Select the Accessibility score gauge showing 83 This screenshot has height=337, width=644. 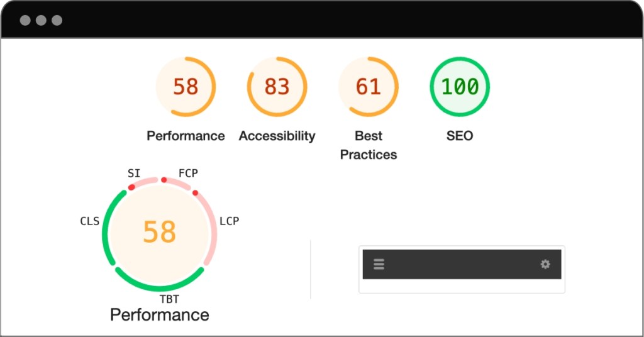[x=277, y=87]
